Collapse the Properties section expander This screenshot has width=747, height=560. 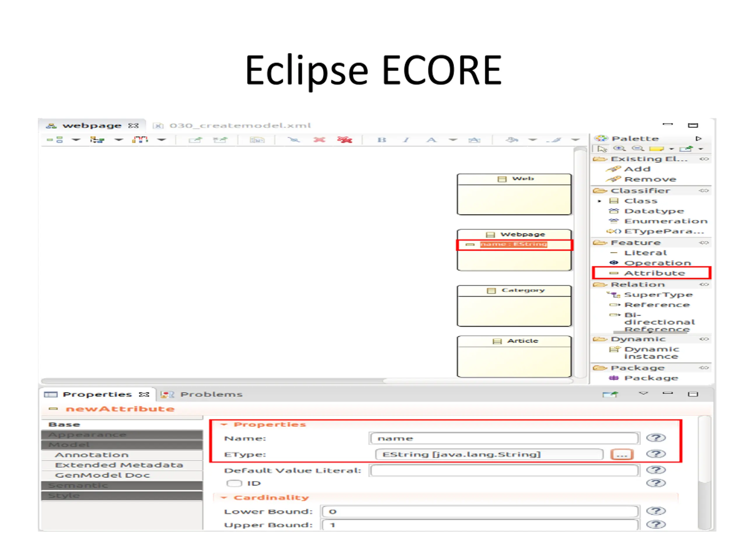224,425
